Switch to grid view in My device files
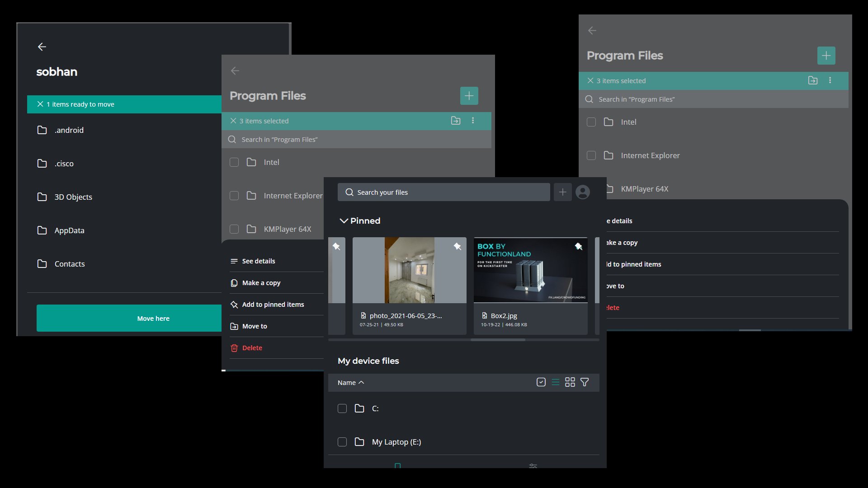Viewport: 868px width, 488px height. (570, 382)
